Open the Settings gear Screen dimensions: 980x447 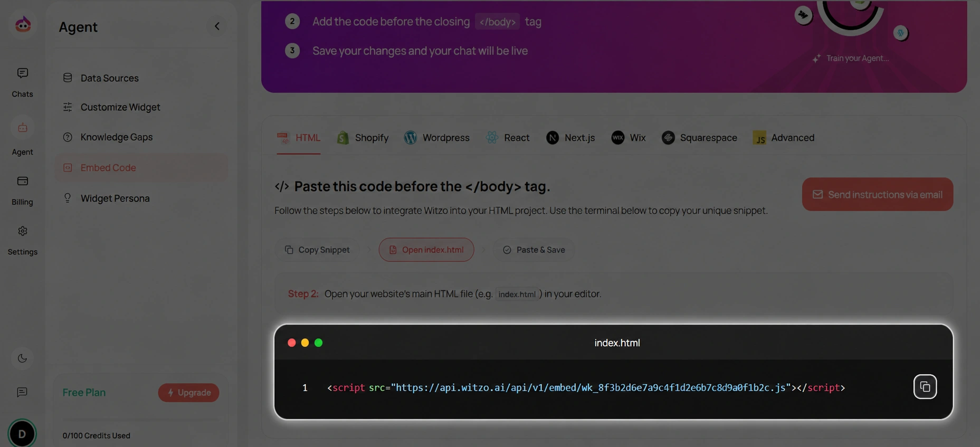pos(22,241)
